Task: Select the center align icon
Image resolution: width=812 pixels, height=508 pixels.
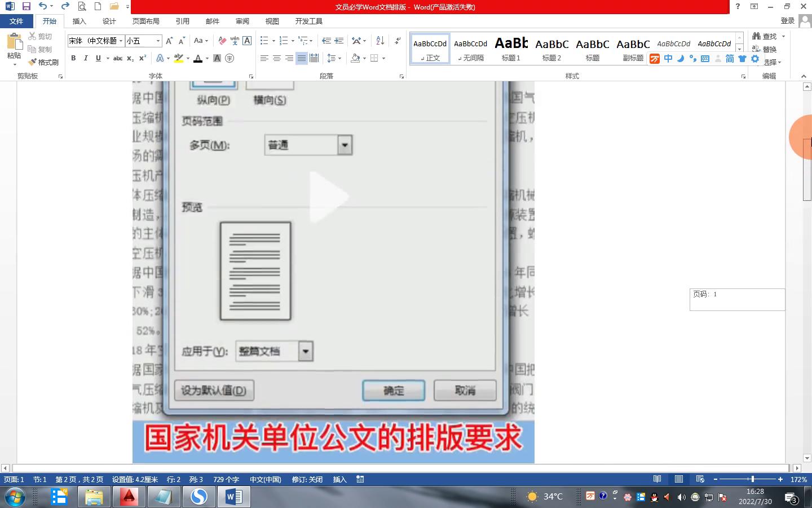Action: point(276,58)
